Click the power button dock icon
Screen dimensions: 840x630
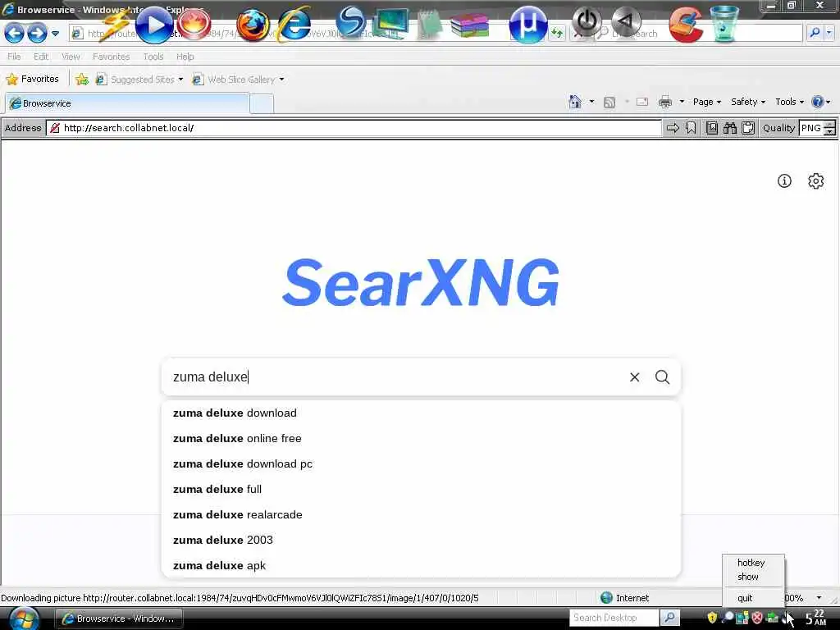(587, 22)
